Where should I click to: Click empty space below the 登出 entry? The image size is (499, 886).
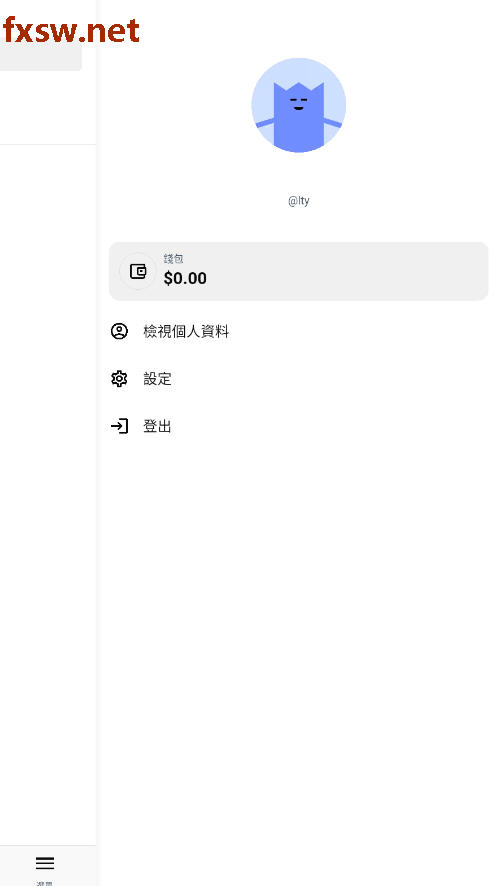298,622
